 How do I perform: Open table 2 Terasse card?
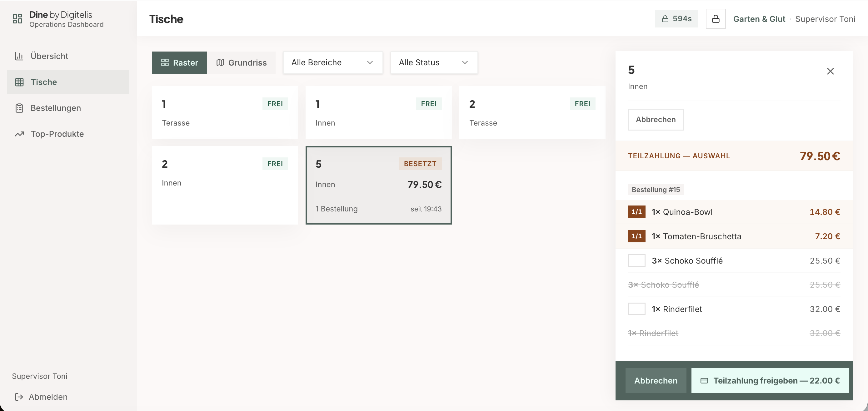(532, 112)
